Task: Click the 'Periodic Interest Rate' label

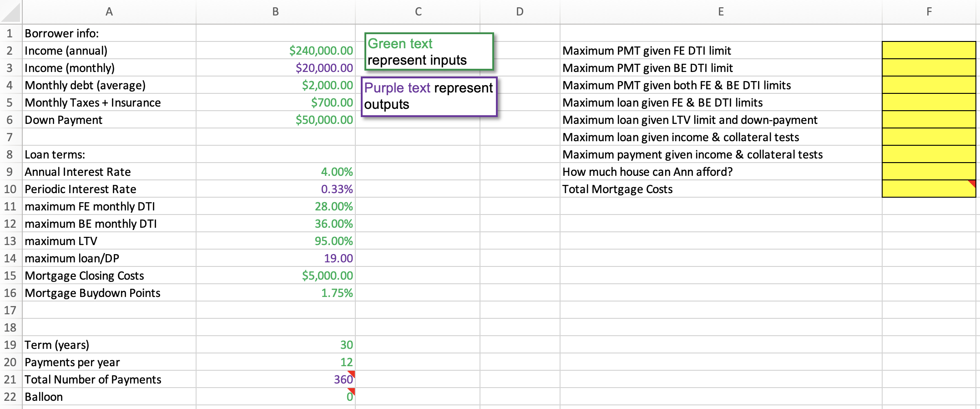Action: [x=109, y=189]
